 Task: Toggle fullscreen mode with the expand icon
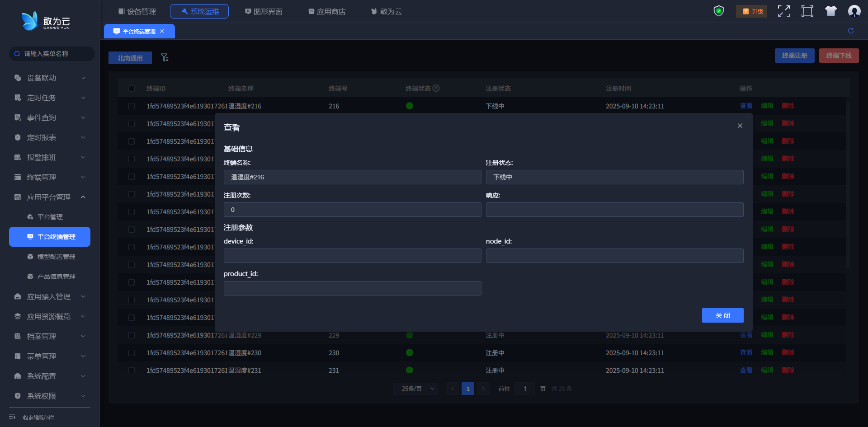click(x=784, y=11)
